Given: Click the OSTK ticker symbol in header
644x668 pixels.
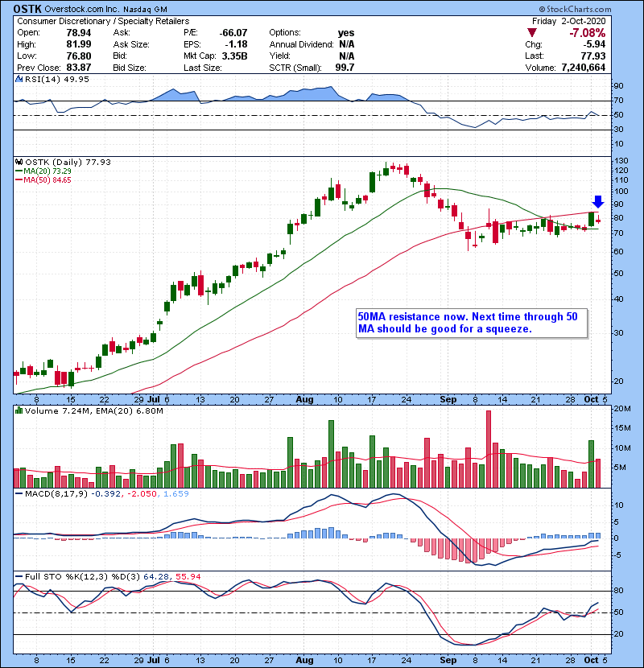Looking at the screenshot, I should coord(31,8).
